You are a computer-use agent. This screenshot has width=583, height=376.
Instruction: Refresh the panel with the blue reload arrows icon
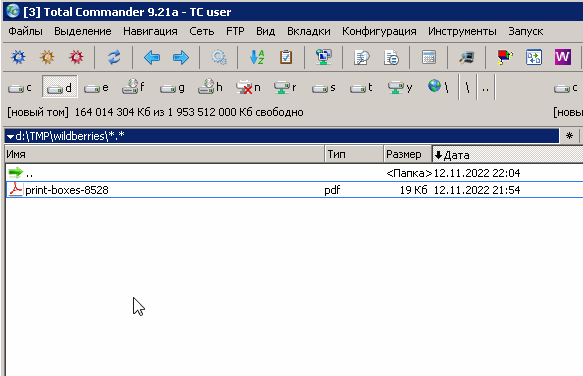pyautogui.click(x=114, y=57)
